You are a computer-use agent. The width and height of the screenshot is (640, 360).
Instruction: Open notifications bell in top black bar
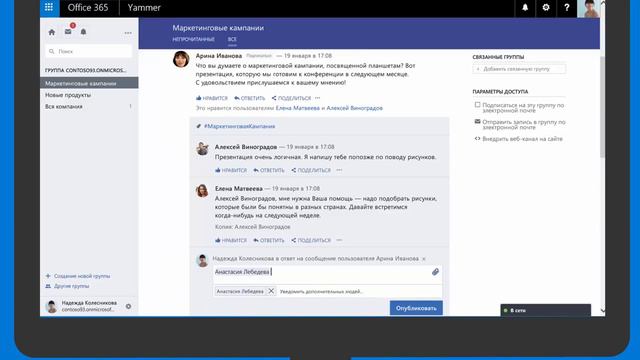[x=525, y=7]
